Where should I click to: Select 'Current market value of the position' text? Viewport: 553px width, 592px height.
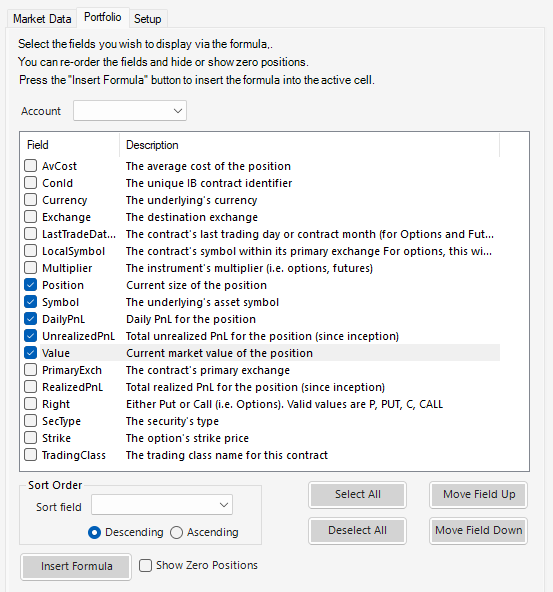coord(219,353)
